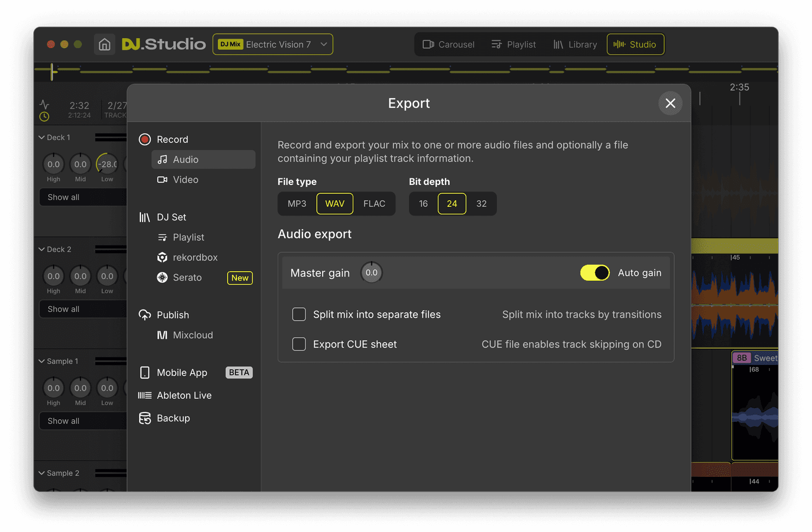The width and height of the screenshot is (812, 532).
Task: Click the 8B Sweet track clip header
Action: [755, 358]
